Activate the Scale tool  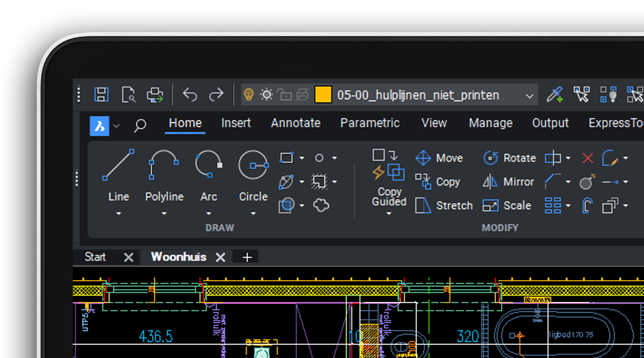tap(491, 206)
